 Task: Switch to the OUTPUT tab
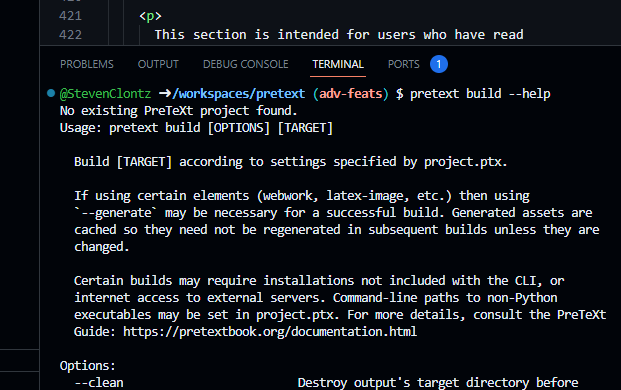[158, 64]
